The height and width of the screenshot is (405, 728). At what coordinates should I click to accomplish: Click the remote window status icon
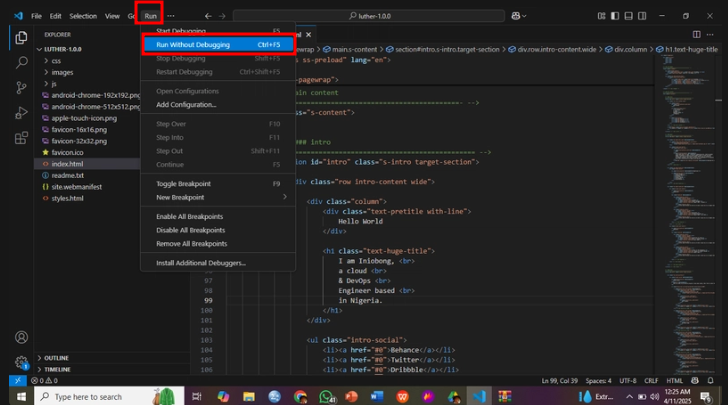coord(18,380)
